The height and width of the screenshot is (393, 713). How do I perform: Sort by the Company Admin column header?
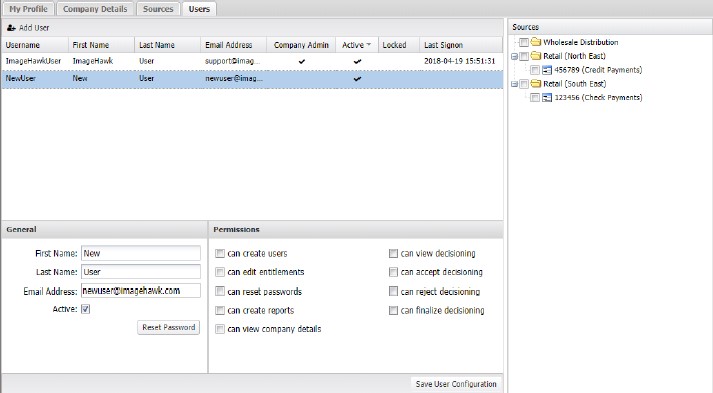[x=301, y=45]
